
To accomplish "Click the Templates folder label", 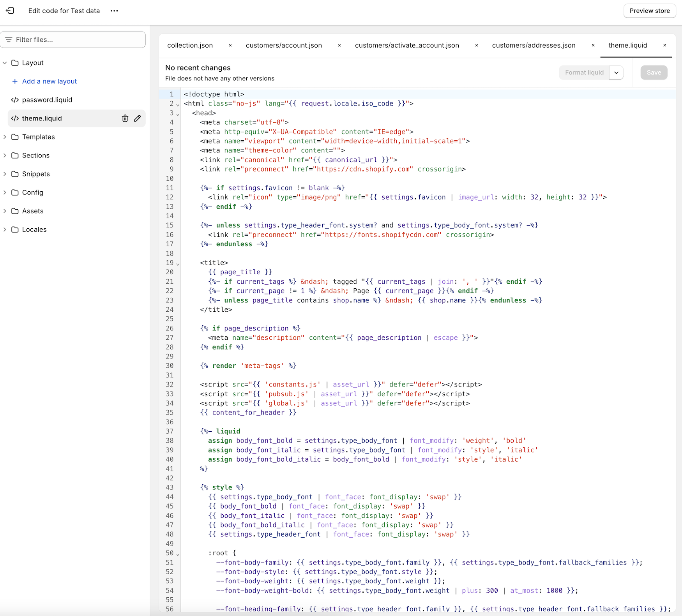I will click(x=39, y=137).
